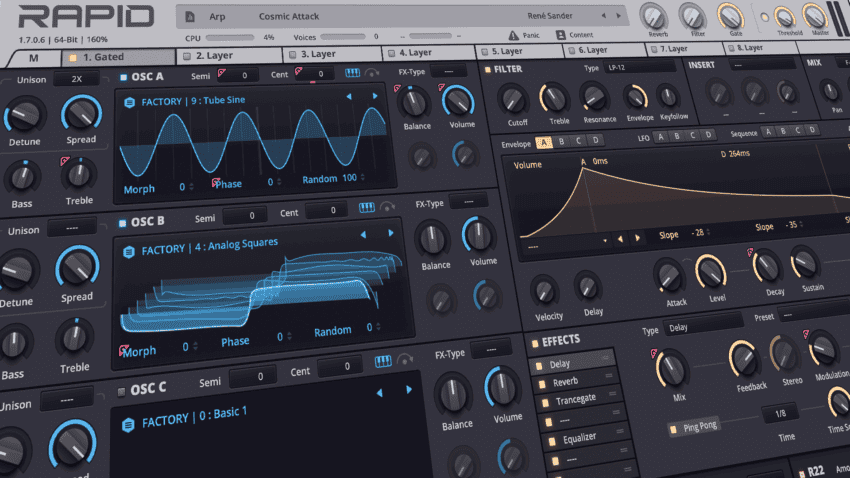This screenshot has height=478, width=850.
Task: Click the filter Cutoff knob
Action: pyautogui.click(x=514, y=99)
